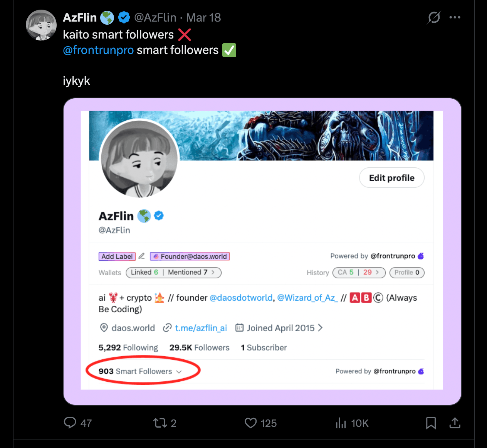This screenshot has height=448, width=487.
Task: Open the @frontrunpro link in the tweet
Action: (98, 50)
